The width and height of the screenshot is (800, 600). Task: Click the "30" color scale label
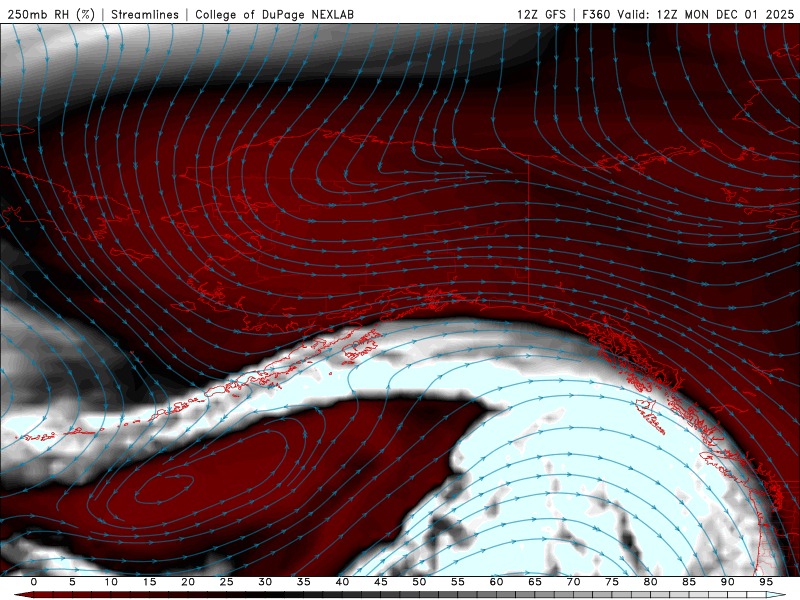click(x=265, y=582)
